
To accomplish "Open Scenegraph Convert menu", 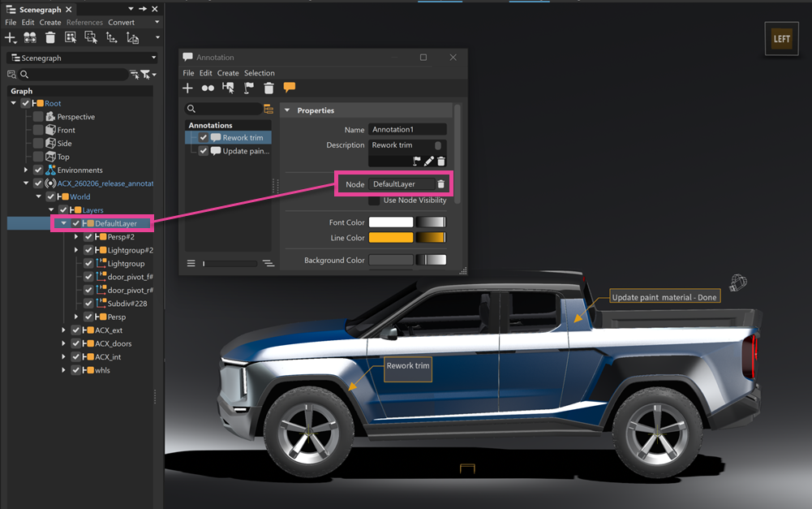I will (121, 22).
